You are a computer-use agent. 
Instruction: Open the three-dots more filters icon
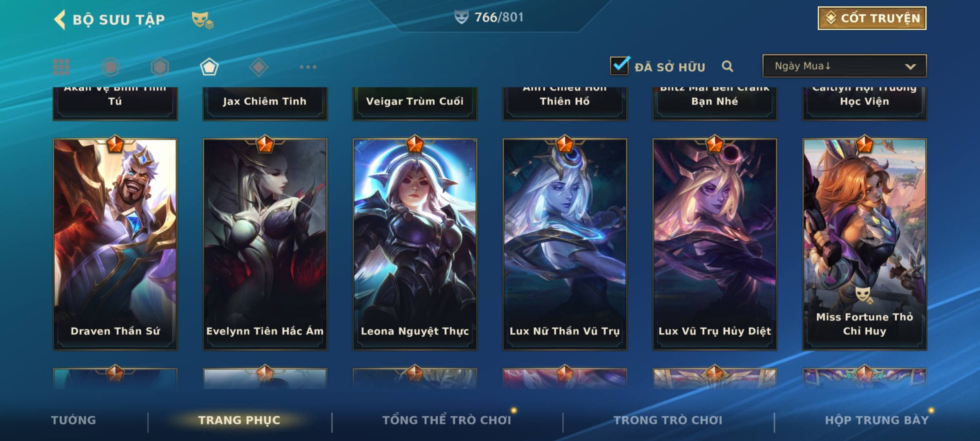[308, 67]
